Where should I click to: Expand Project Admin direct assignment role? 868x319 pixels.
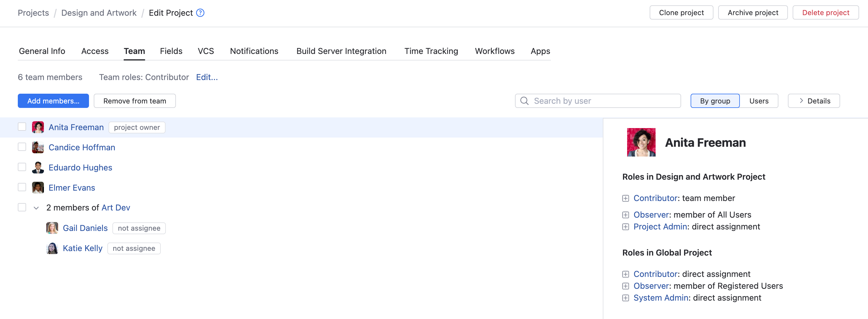(625, 227)
